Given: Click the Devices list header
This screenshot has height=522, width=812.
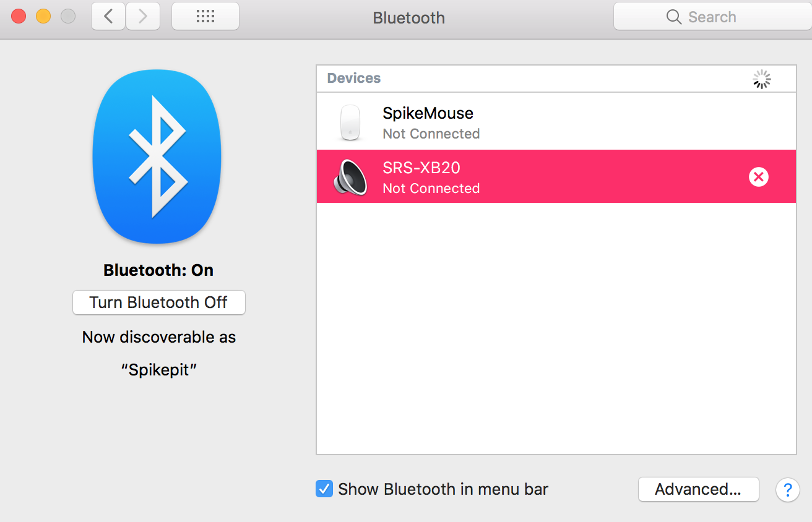Looking at the screenshot, I should click(x=556, y=79).
